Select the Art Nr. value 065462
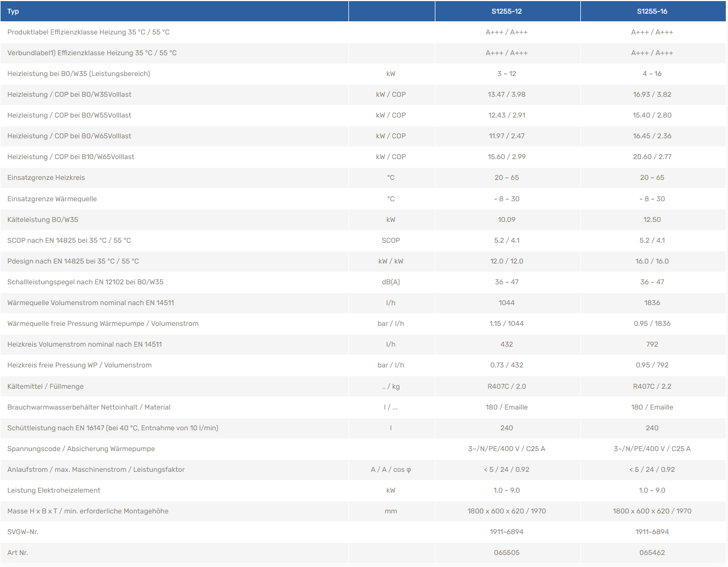 652,553
